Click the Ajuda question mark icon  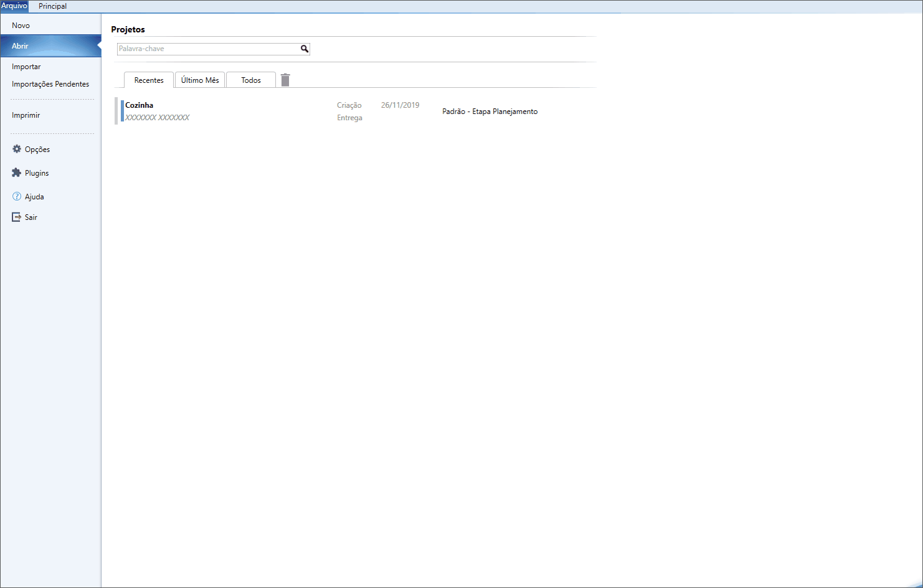pos(17,196)
